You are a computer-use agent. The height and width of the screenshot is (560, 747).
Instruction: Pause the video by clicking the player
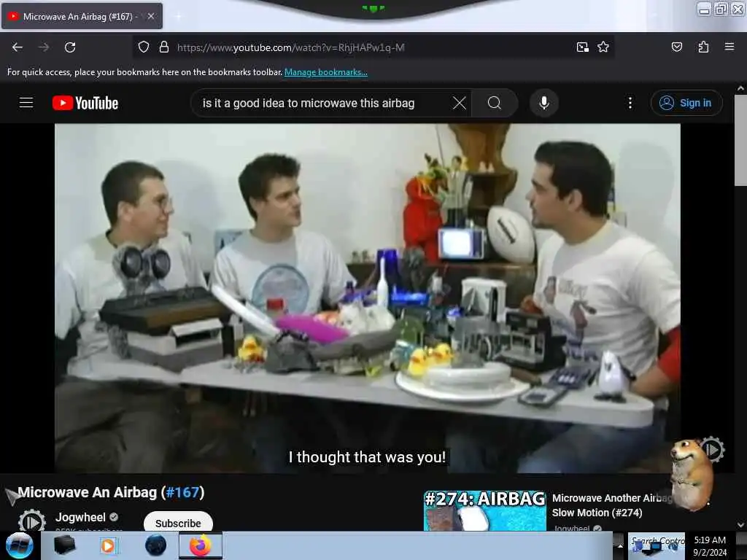click(x=368, y=298)
